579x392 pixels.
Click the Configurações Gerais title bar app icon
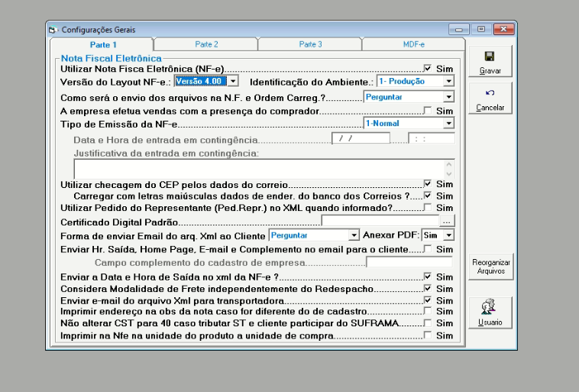(x=53, y=30)
